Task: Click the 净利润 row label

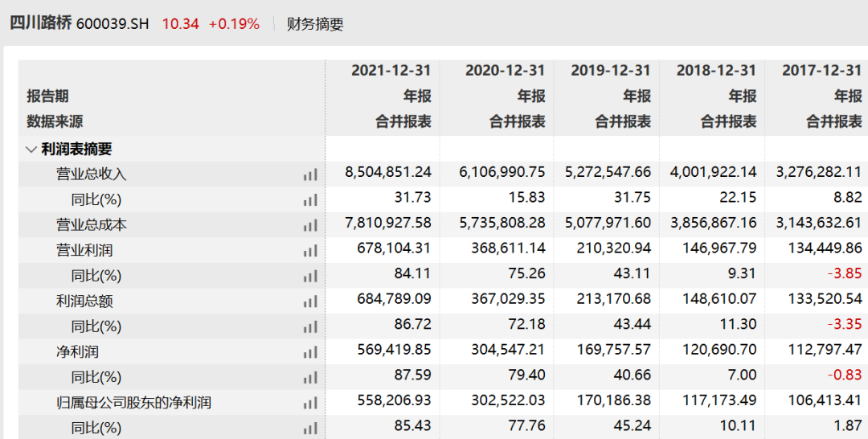Action: click(x=77, y=351)
